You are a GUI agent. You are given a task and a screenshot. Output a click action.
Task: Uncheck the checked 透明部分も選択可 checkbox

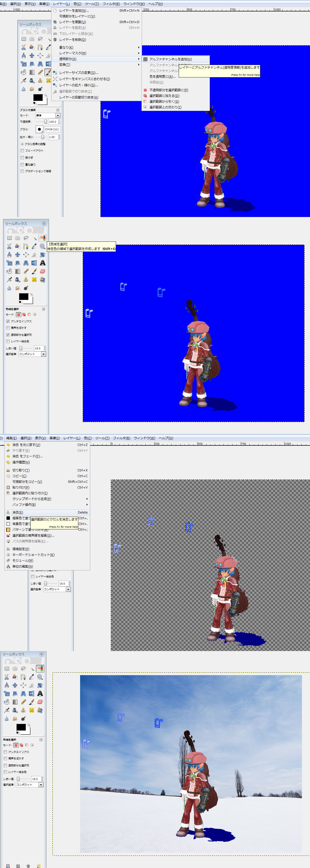[8, 335]
